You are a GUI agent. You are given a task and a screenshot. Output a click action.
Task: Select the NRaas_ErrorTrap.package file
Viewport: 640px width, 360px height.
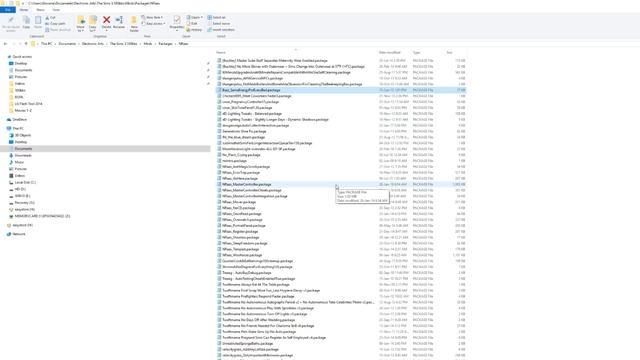pyautogui.click(x=341, y=173)
